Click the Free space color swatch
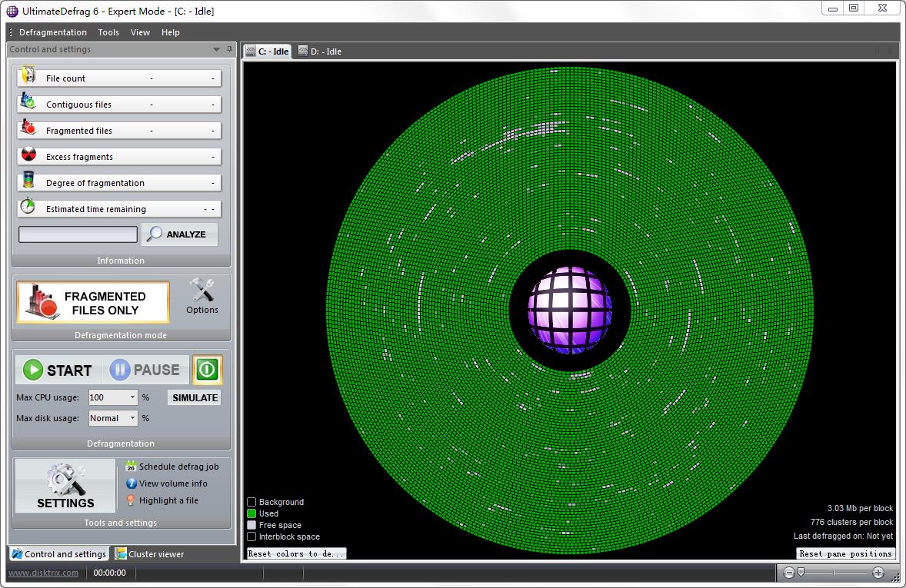 pyautogui.click(x=251, y=525)
